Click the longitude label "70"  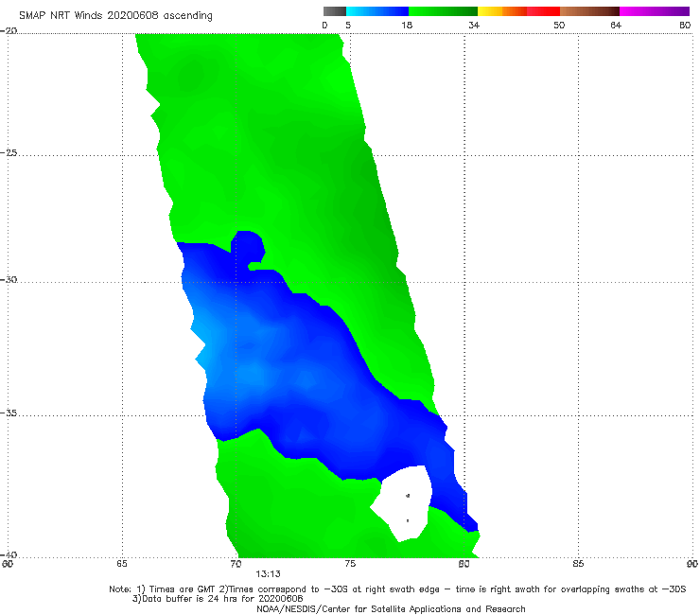tap(236, 564)
